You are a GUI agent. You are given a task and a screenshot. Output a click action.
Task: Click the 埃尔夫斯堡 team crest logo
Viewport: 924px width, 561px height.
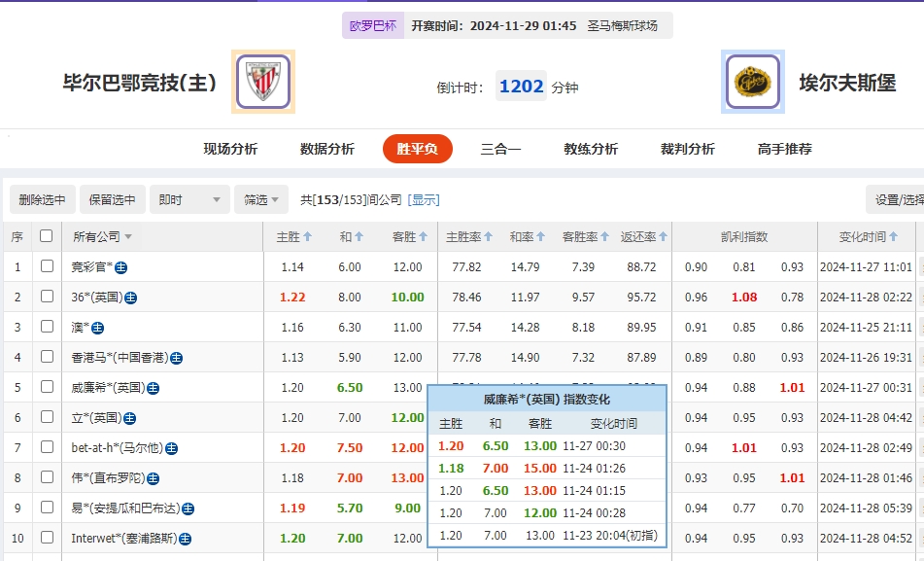[752, 83]
